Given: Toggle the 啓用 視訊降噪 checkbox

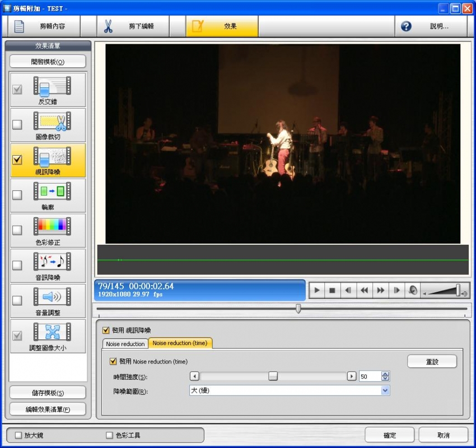Looking at the screenshot, I should (106, 330).
